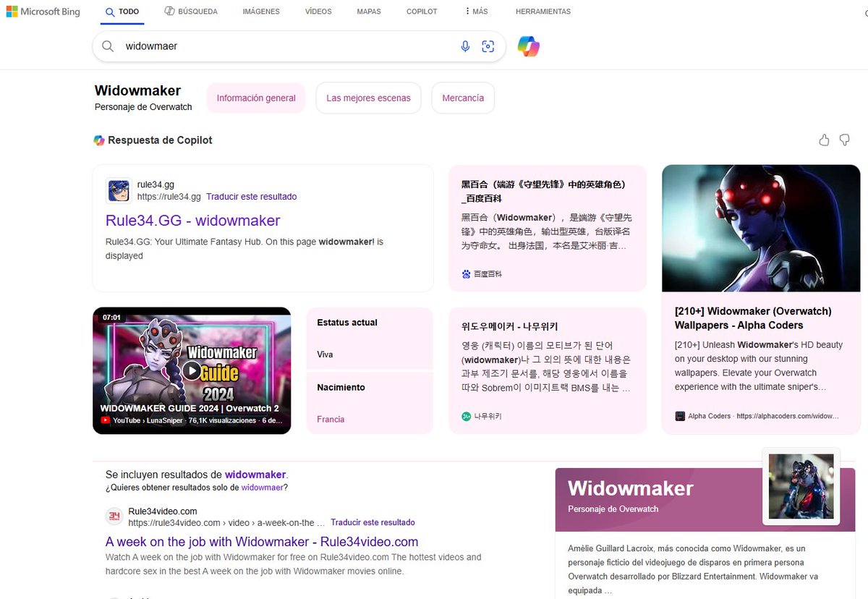Click the corrected widowmaker link
868x599 pixels.
coord(255,475)
